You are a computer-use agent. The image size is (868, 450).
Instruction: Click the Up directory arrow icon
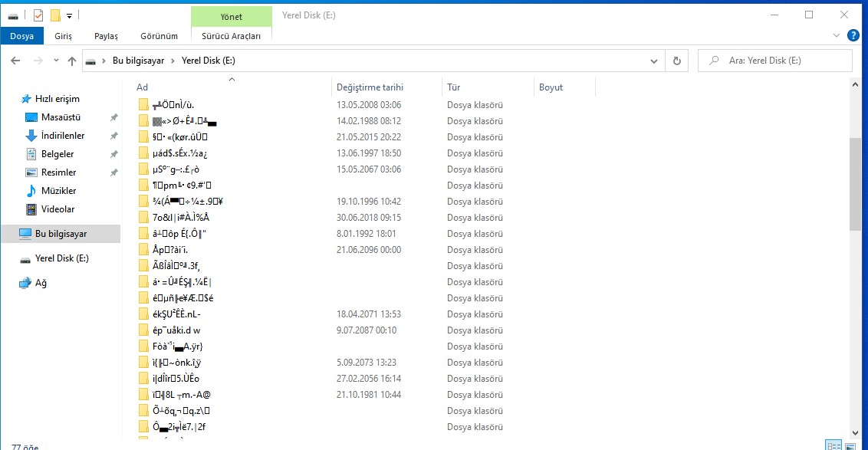[72, 61]
